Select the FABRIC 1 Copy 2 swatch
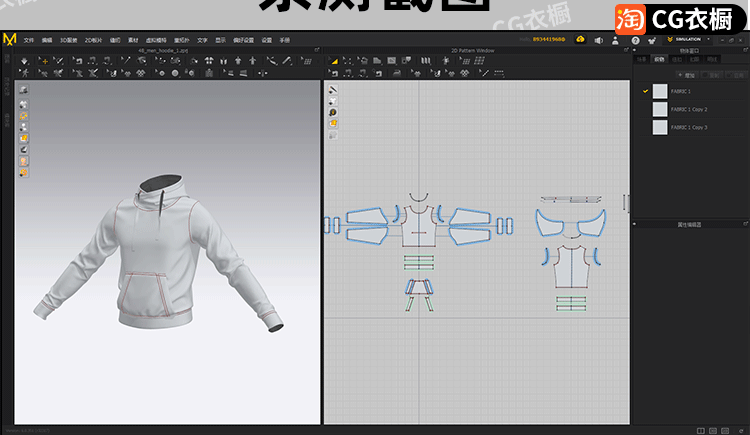Screen dimensions: 750x435 659,109
